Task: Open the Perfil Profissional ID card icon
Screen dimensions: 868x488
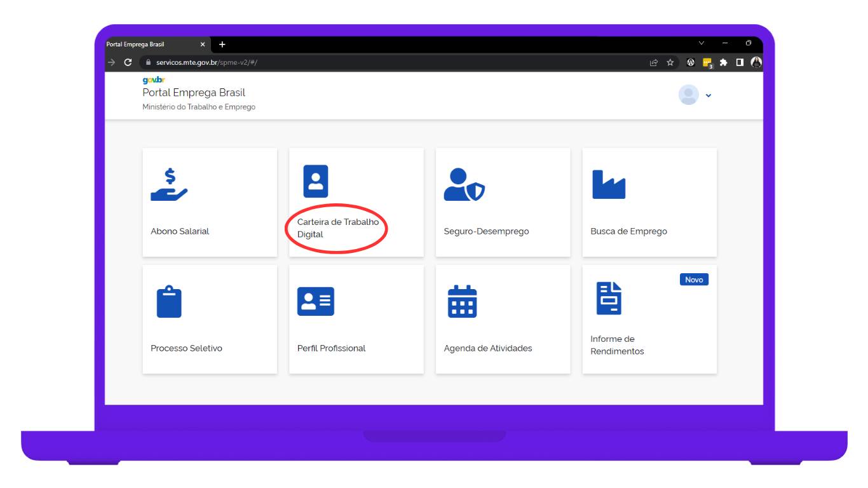Action: tap(315, 301)
